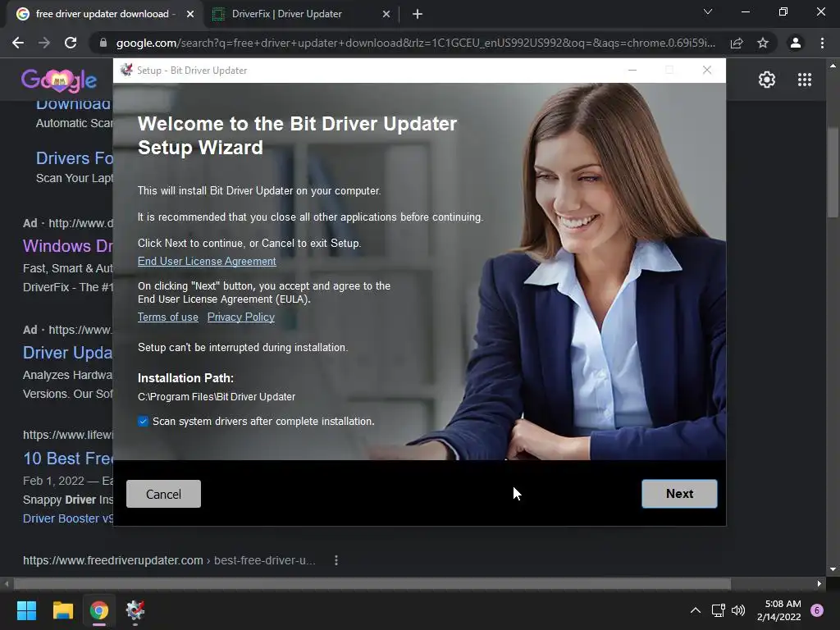Open the Windows Dr... ad result link
The width and height of the screenshot is (840, 630).
point(67,246)
